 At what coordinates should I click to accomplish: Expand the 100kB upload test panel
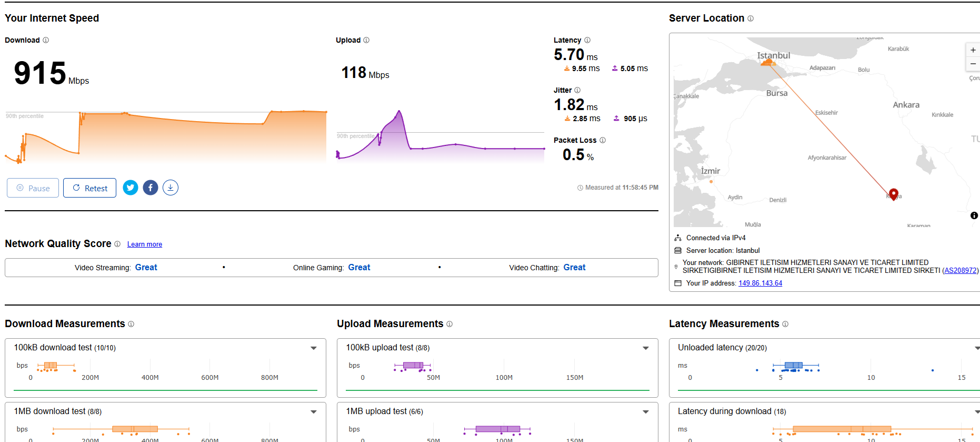[646, 348]
